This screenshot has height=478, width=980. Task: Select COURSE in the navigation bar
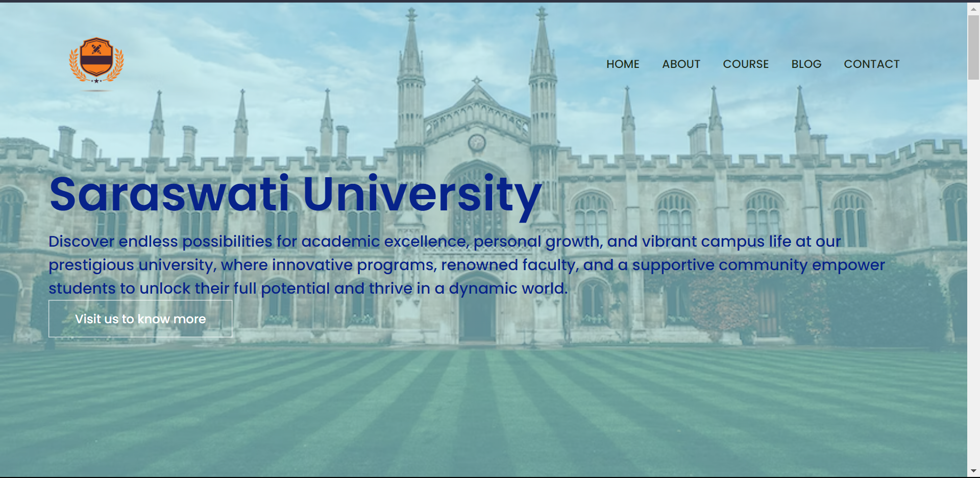coord(746,64)
